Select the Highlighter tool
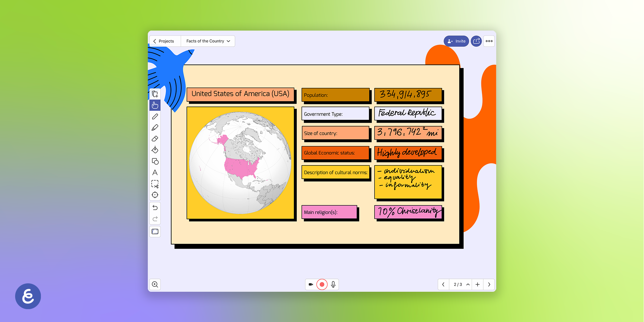Image resolution: width=644 pixels, height=322 pixels. 155,128
